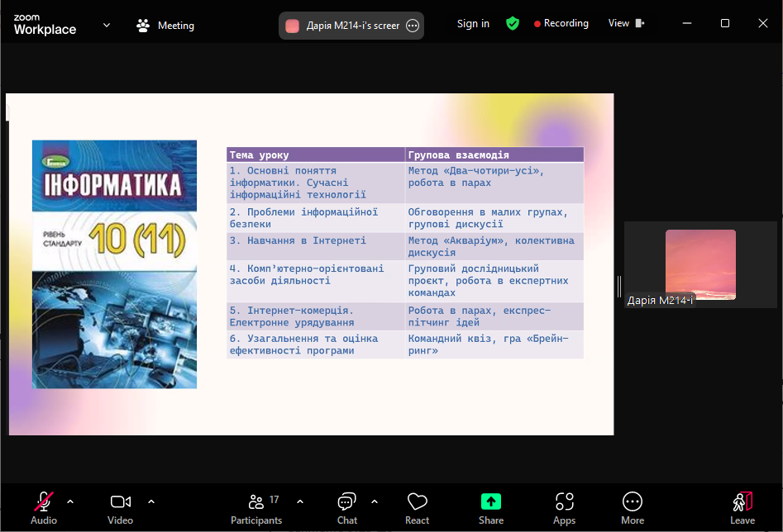Open the Zoom Workplace dropdown chevron

106,25
